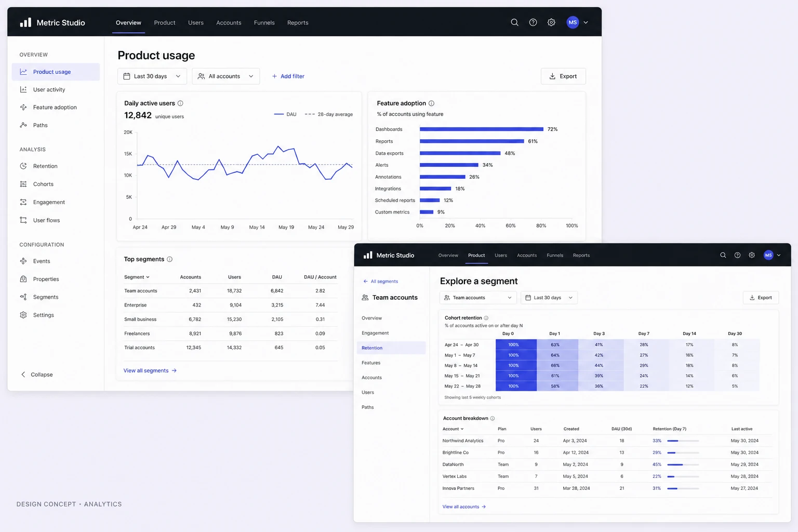Click the Vertex Labs account name
798x532 pixels.
point(455,476)
